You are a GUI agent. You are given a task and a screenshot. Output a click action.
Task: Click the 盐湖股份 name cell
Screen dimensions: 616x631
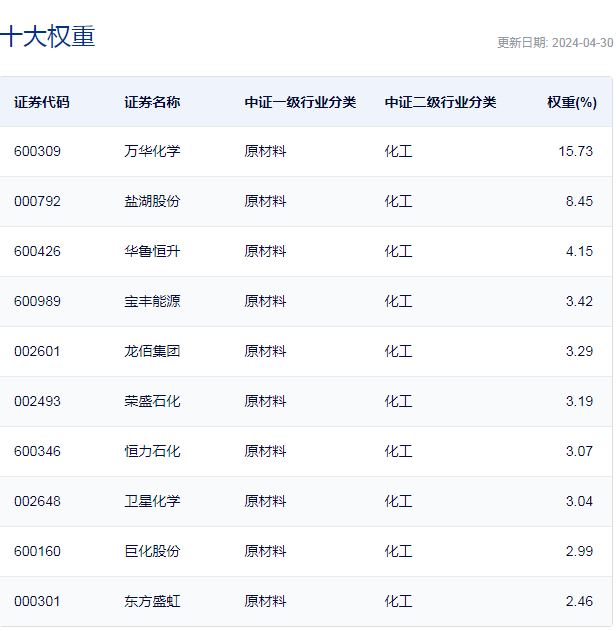pos(152,201)
